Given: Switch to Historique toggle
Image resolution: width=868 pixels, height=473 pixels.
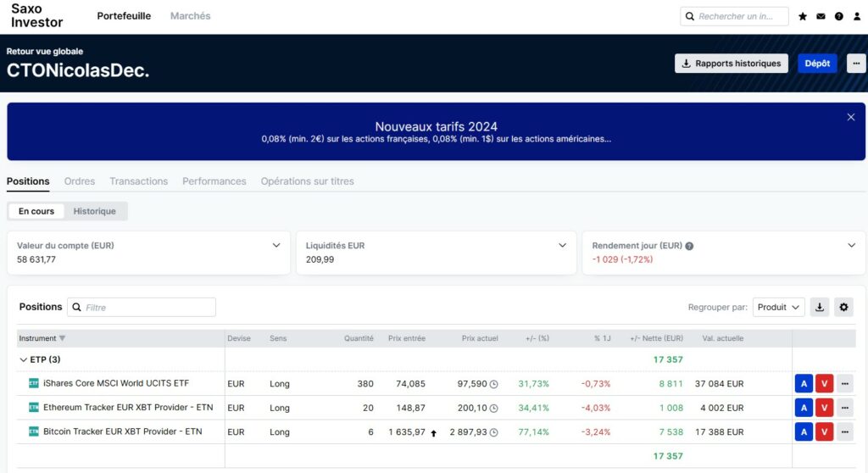Looking at the screenshot, I should point(95,211).
